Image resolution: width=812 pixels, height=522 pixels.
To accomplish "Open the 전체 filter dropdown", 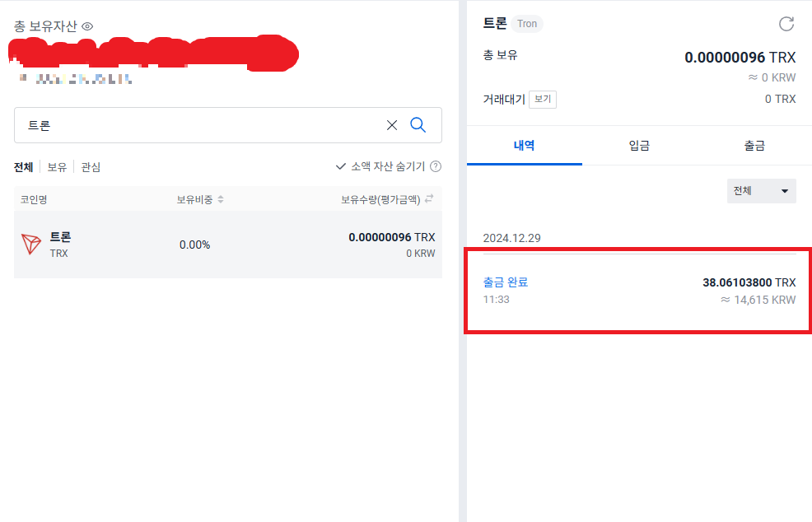I will click(761, 191).
